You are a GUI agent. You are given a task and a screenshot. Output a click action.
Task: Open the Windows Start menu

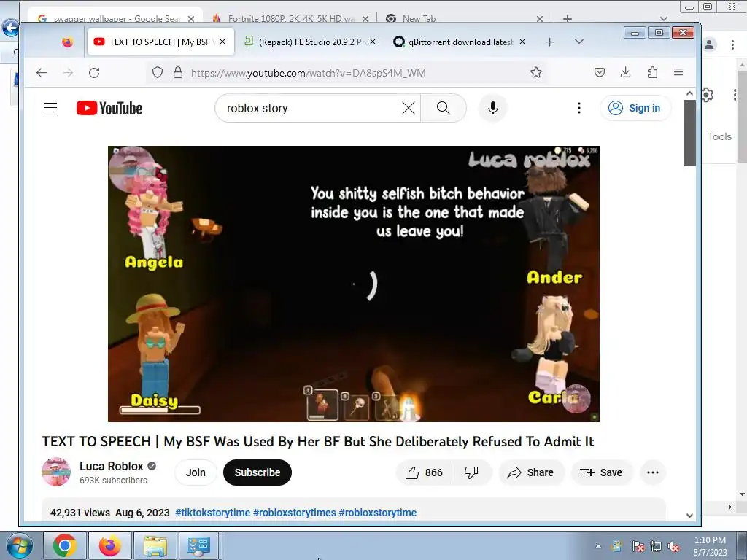pyautogui.click(x=19, y=546)
